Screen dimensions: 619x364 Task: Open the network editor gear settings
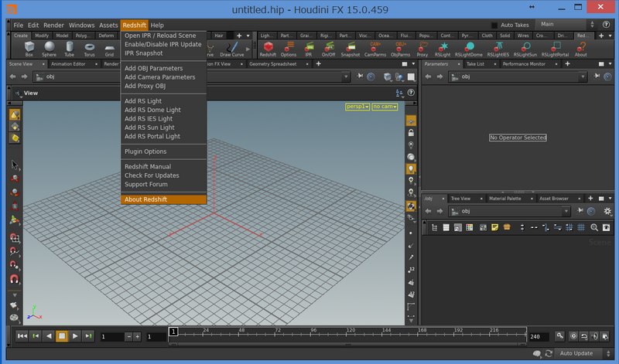click(607, 212)
